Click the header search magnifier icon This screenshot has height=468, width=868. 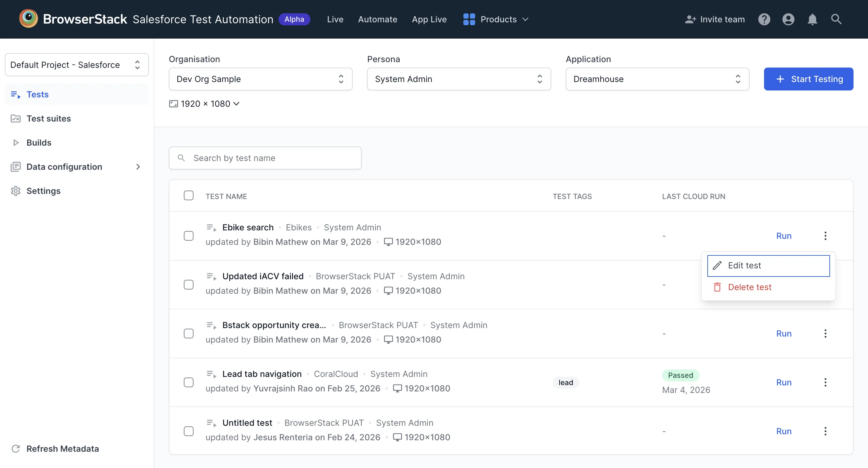pos(836,19)
